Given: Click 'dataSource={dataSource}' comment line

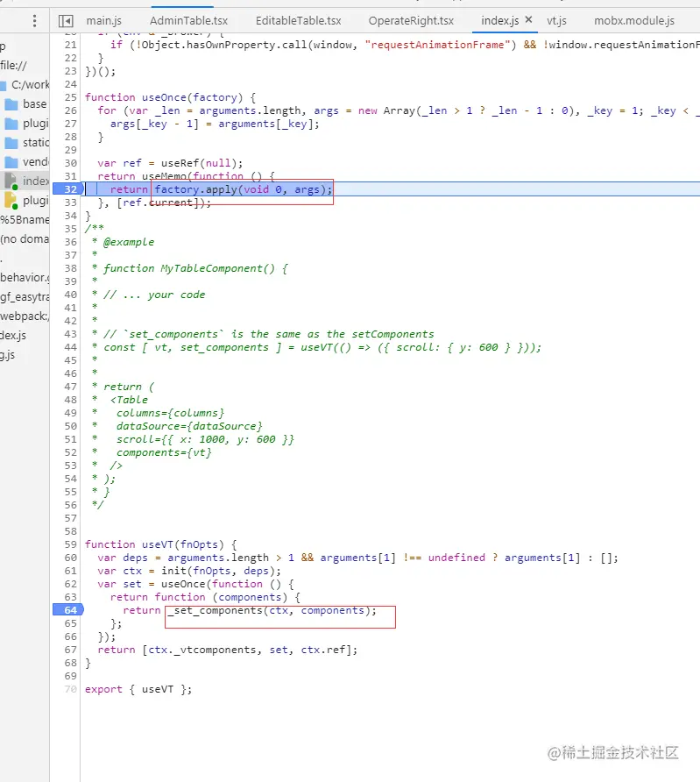Looking at the screenshot, I should (x=189, y=426).
